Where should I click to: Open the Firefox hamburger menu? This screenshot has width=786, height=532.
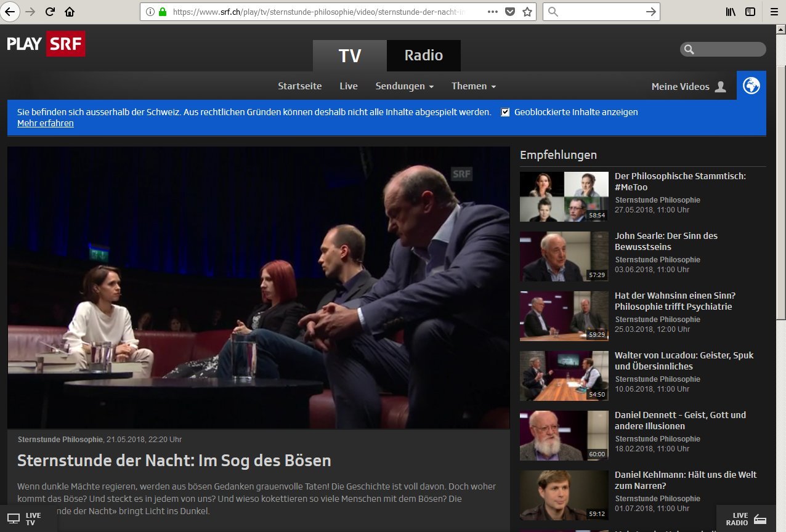[x=774, y=12]
